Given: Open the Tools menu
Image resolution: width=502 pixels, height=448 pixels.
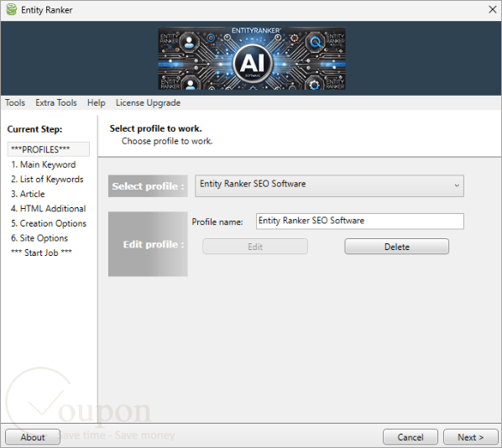Looking at the screenshot, I should coord(15,102).
